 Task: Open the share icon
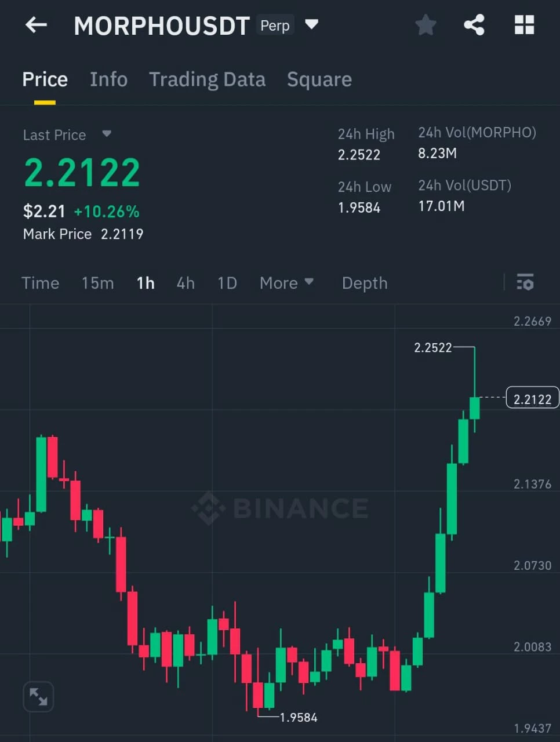point(474,25)
